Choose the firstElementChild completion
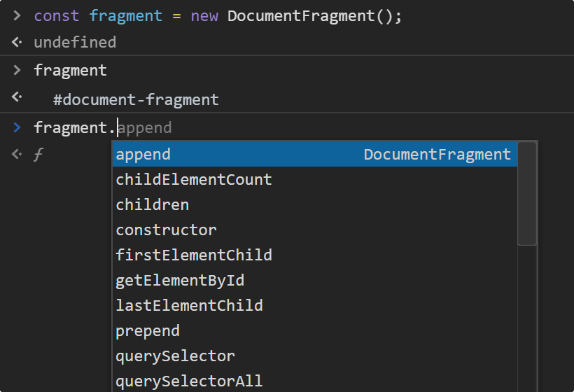The height and width of the screenshot is (392, 574). coord(194,255)
